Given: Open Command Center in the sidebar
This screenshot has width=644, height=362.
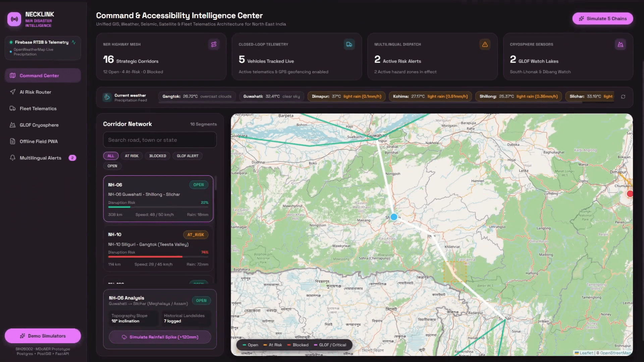Looking at the screenshot, I should [x=43, y=75].
